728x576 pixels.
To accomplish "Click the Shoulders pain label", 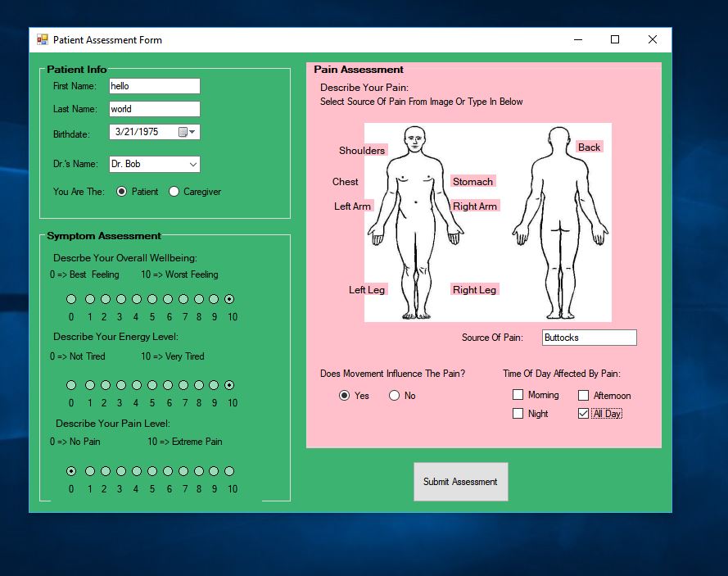I will click(x=361, y=151).
